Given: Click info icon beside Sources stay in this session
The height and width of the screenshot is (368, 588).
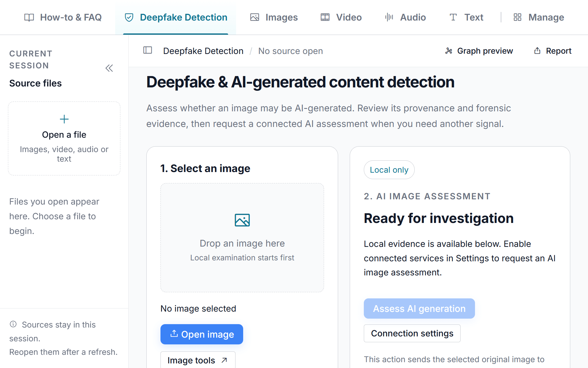Looking at the screenshot, I should click(13, 324).
